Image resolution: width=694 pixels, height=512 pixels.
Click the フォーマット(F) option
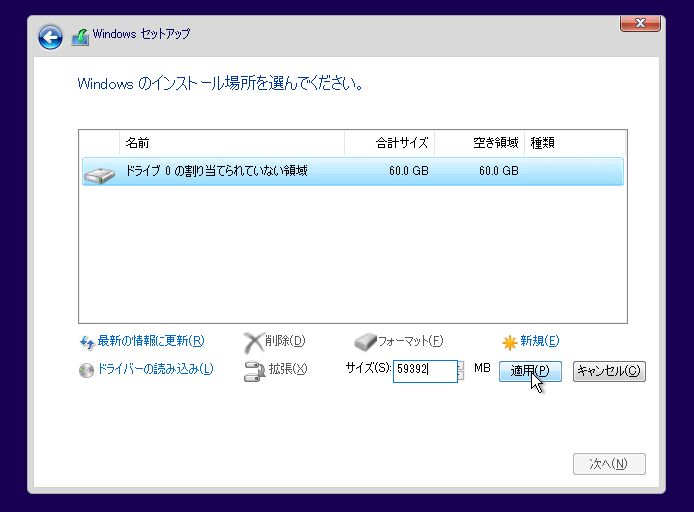(x=410, y=341)
